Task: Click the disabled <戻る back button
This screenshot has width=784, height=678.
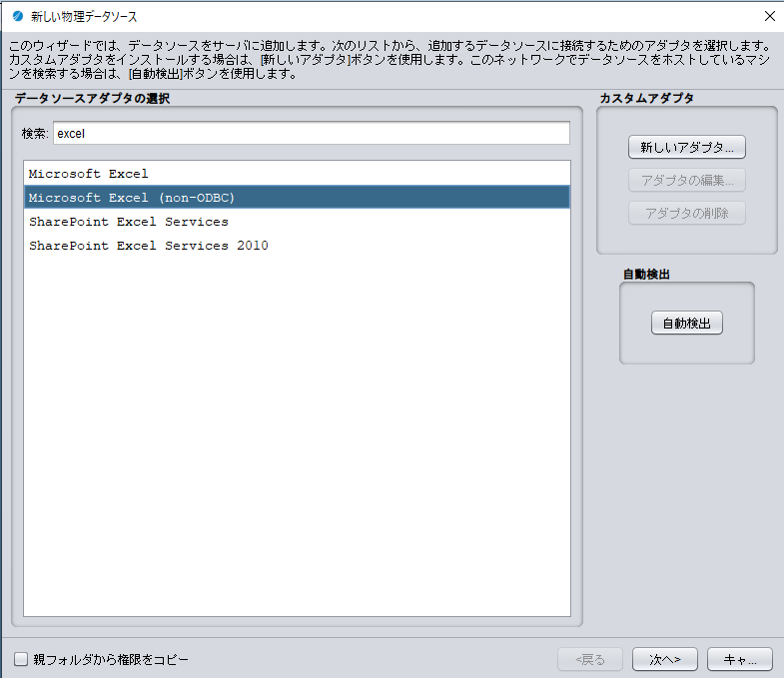Action: point(590,659)
